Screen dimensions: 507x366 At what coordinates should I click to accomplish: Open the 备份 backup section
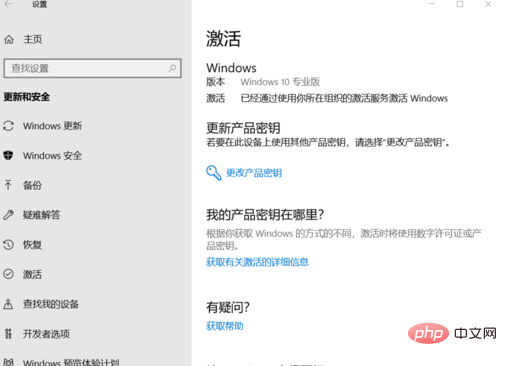point(32,185)
